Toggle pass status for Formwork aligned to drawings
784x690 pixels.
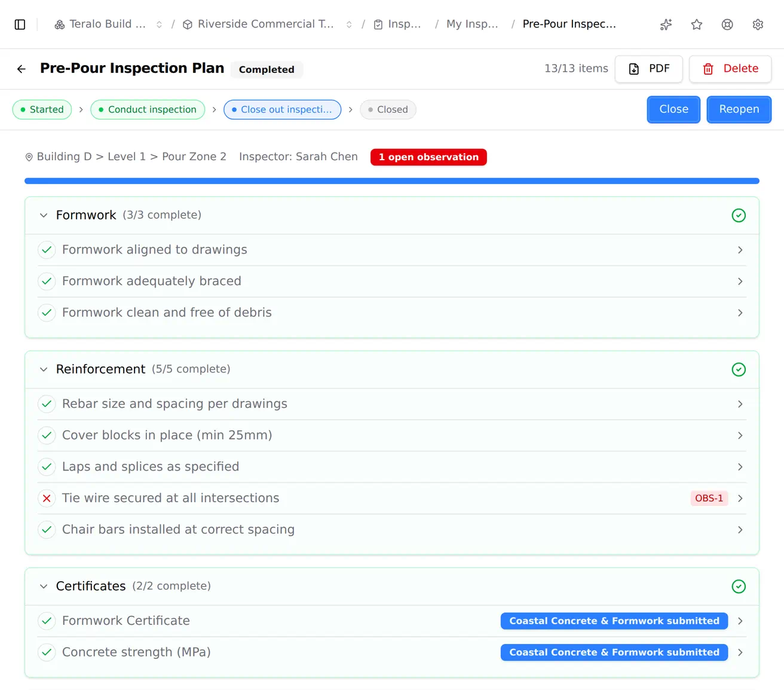[47, 250]
